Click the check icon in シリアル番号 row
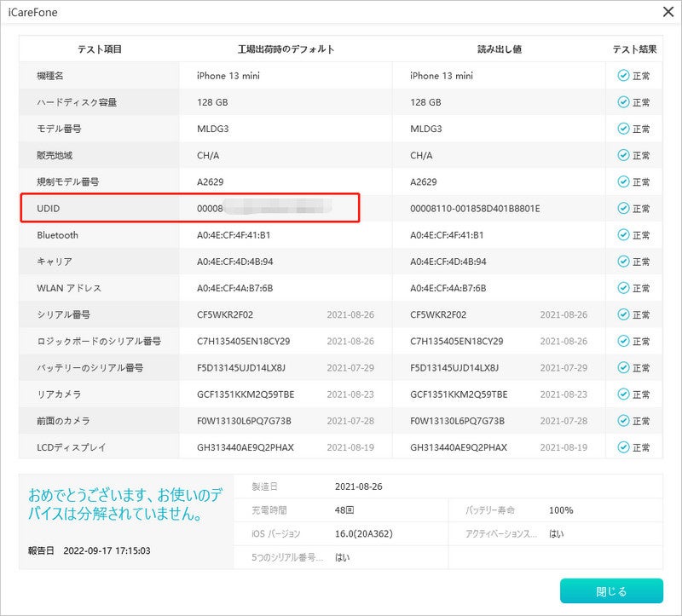This screenshot has height=616, width=682. (623, 314)
